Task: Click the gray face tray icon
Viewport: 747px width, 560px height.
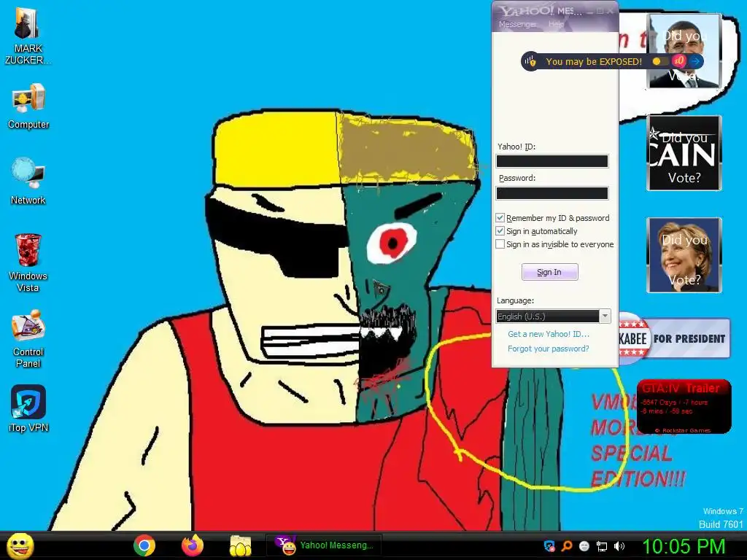Action: pos(584,546)
